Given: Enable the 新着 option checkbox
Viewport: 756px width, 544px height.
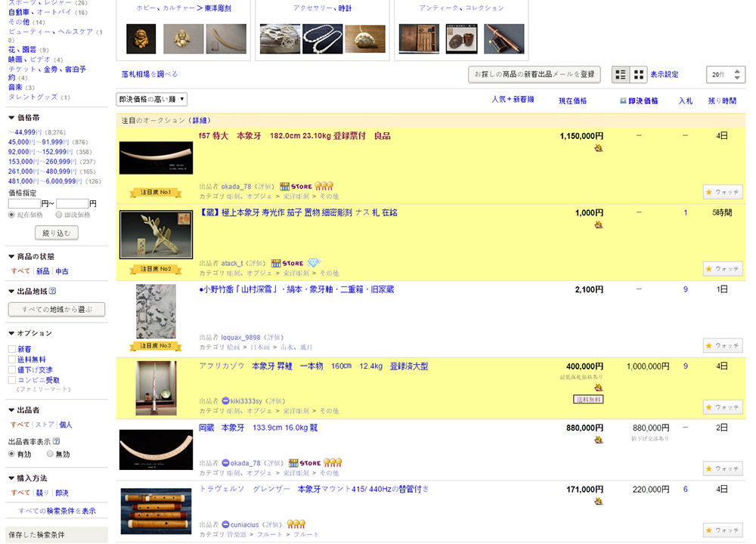Looking at the screenshot, I should (x=12, y=349).
